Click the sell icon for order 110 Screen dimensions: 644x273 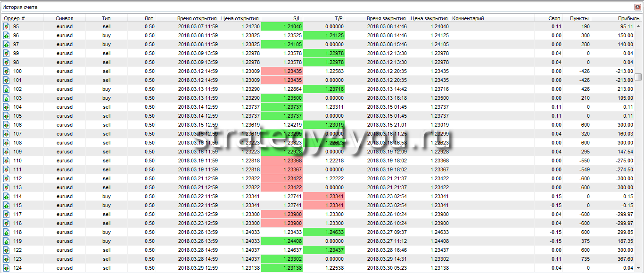tap(7, 161)
